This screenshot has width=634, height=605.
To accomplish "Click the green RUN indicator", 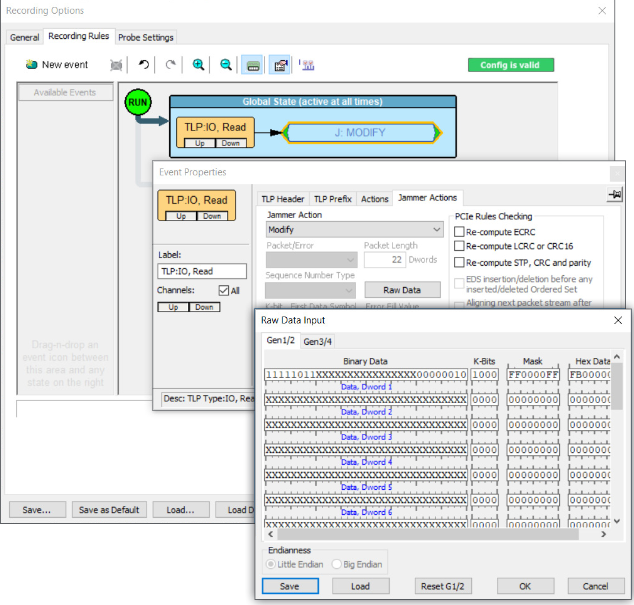I will tap(136, 102).
